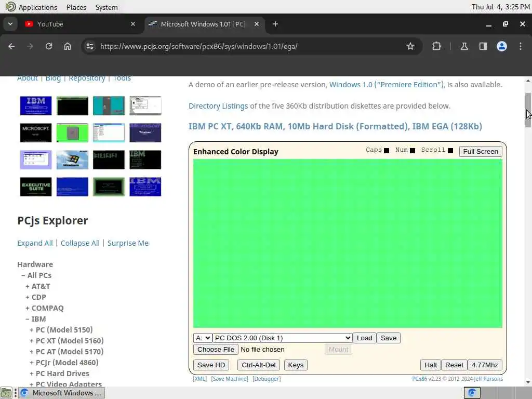Screen dimensions: 532x399
Task: Click the clock in the top panel
Action: click(500, 7)
